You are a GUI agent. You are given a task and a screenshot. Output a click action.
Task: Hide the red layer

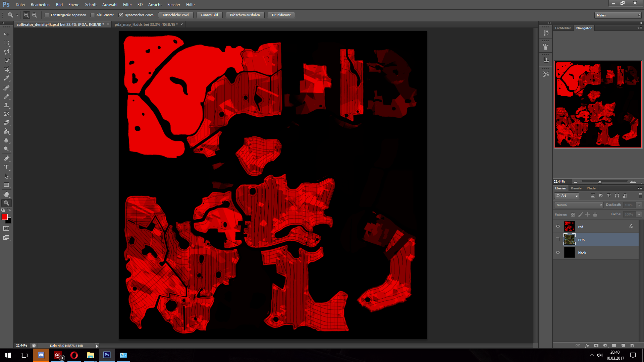point(558,227)
